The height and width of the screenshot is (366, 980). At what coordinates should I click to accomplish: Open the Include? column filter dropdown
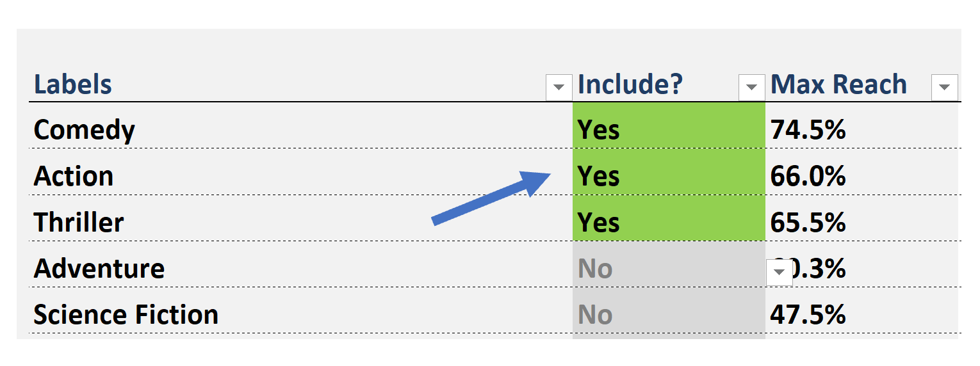pyautogui.click(x=751, y=87)
